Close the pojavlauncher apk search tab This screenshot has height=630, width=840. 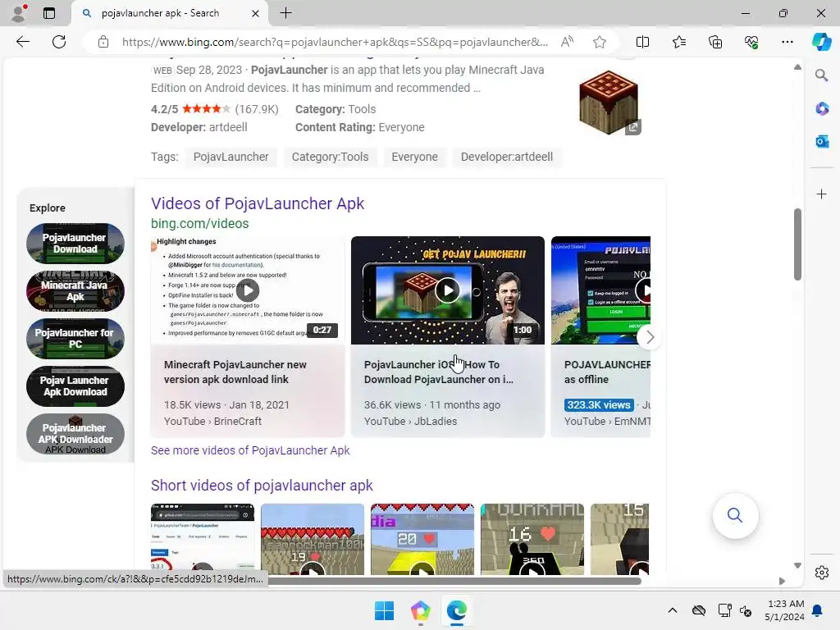[x=256, y=13]
